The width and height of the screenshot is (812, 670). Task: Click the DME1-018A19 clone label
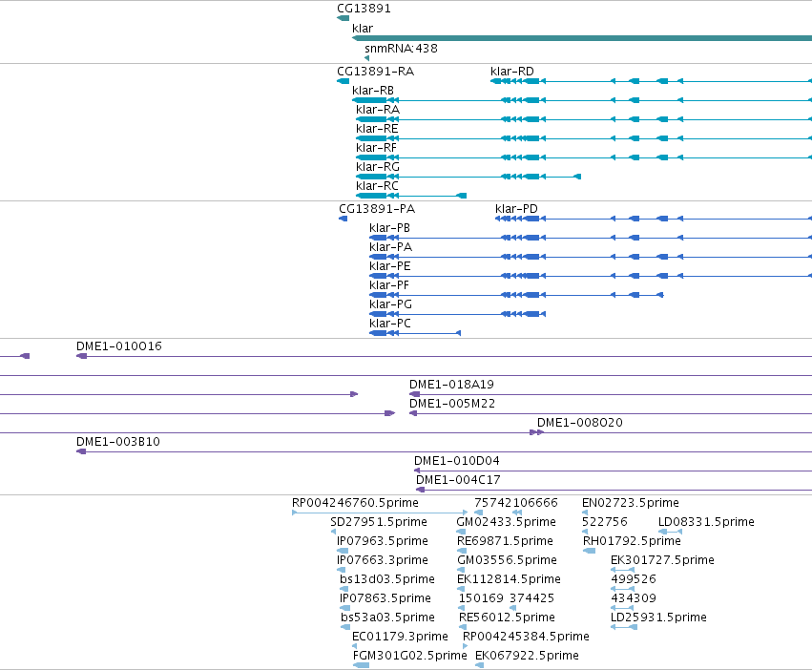(451, 385)
